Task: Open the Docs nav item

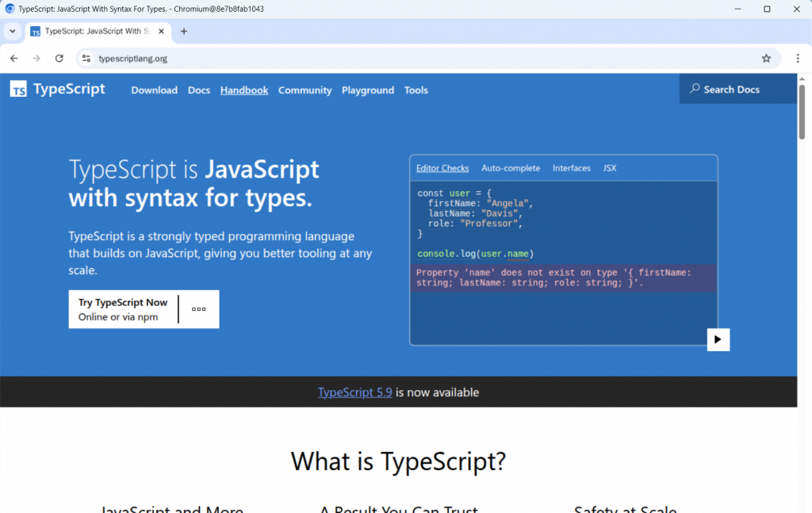Action: pos(199,90)
